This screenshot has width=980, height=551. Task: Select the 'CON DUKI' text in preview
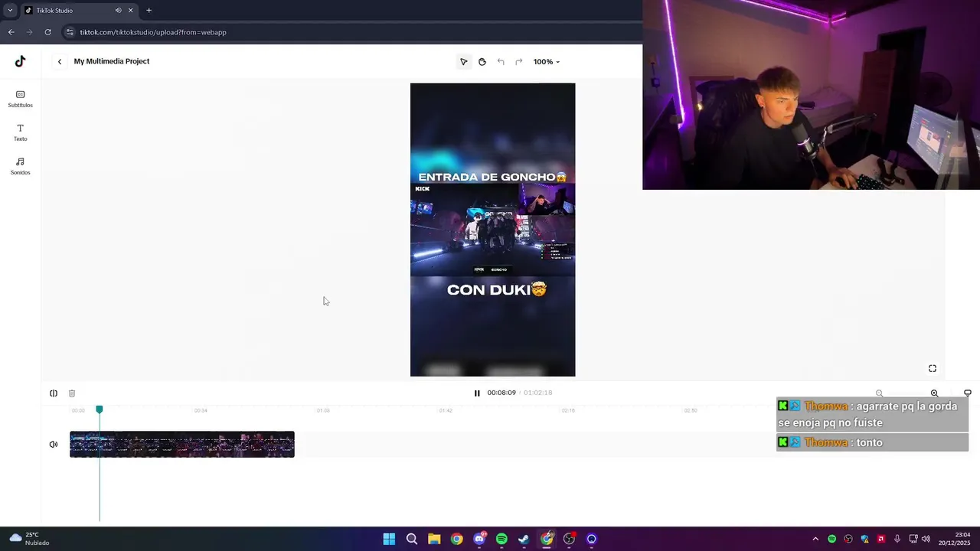497,289
